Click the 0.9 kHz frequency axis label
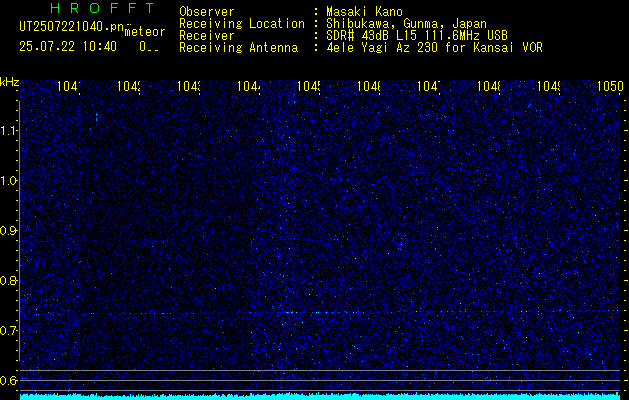The width and height of the screenshot is (629, 400). [x=8, y=231]
